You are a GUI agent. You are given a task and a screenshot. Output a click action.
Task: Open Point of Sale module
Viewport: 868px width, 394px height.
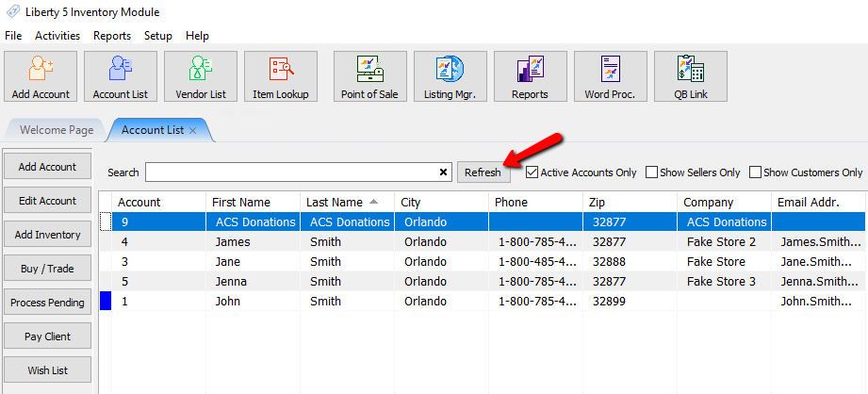click(x=369, y=76)
